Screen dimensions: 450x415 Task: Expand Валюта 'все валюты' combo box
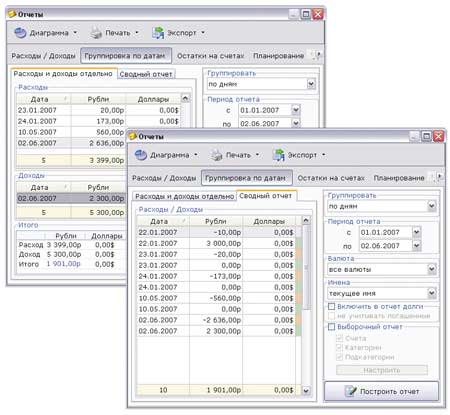pos(432,269)
